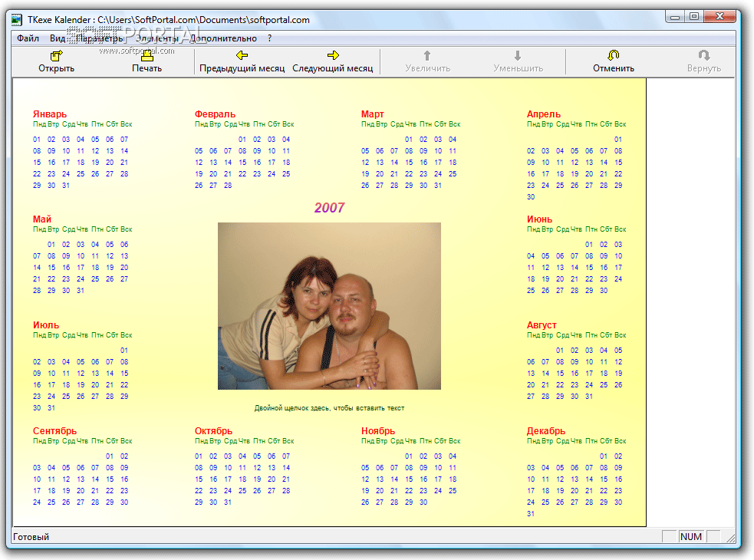Click day 28 in Февраль
Viewport: 754px width, 560px height.
[x=228, y=186]
